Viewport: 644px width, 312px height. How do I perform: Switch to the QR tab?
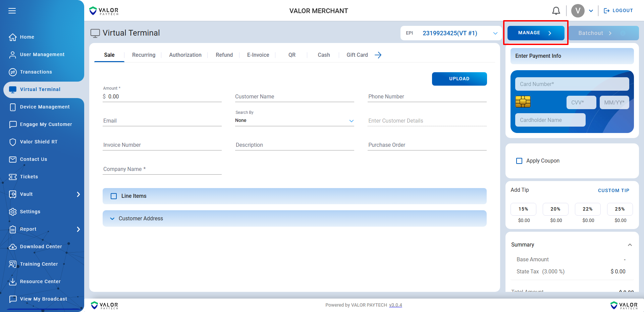pos(292,55)
